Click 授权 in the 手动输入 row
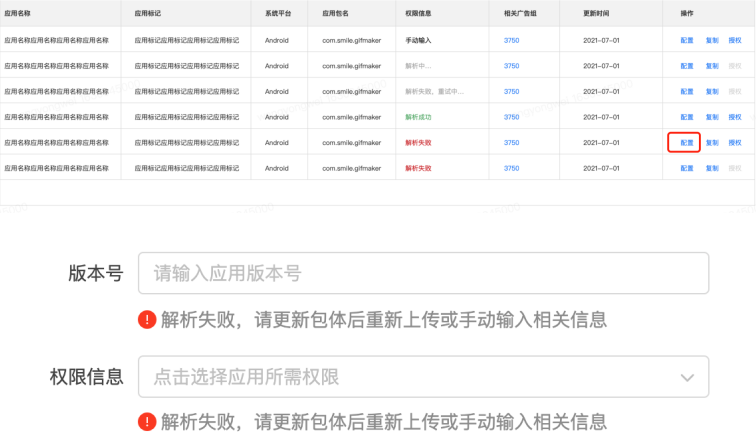The height and width of the screenshot is (445, 756). [735, 40]
